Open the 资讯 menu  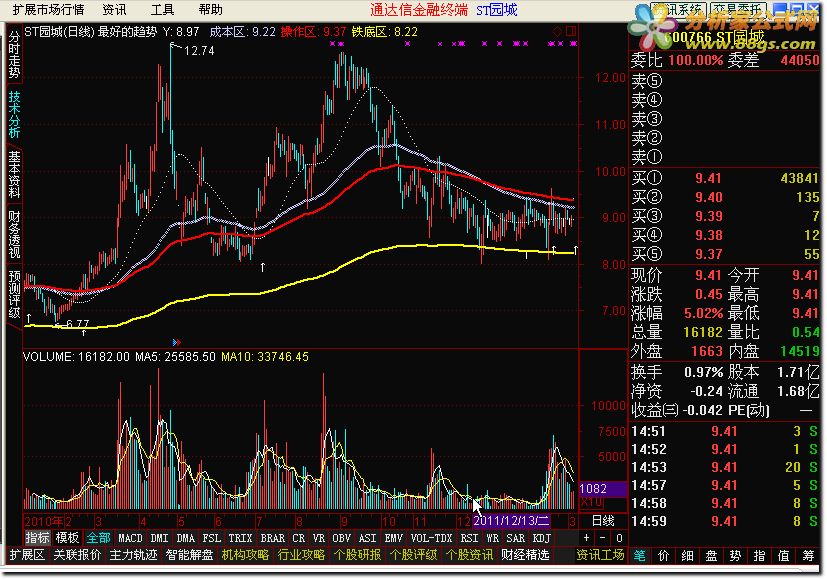114,9
